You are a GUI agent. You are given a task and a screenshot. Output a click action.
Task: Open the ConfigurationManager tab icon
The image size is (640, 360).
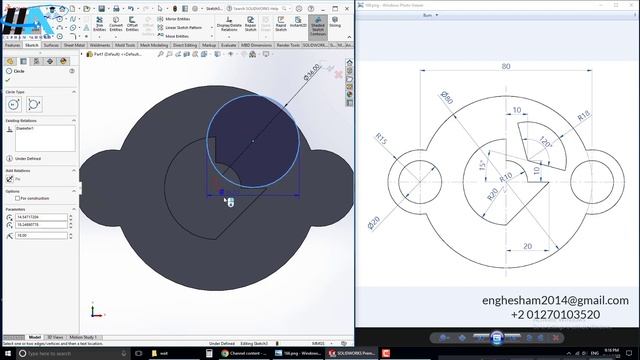36,61
